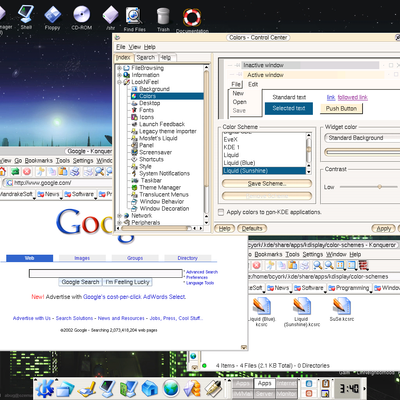Open the Widget color Standard Background dropdown
The height and width of the screenshot is (400, 400).
tap(362, 138)
